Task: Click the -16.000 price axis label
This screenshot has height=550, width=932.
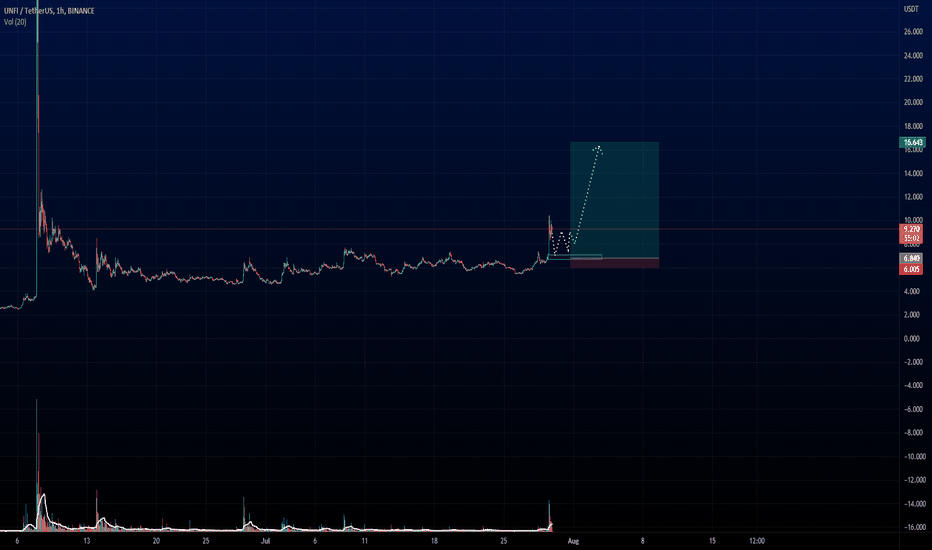Action: pyautogui.click(x=914, y=527)
